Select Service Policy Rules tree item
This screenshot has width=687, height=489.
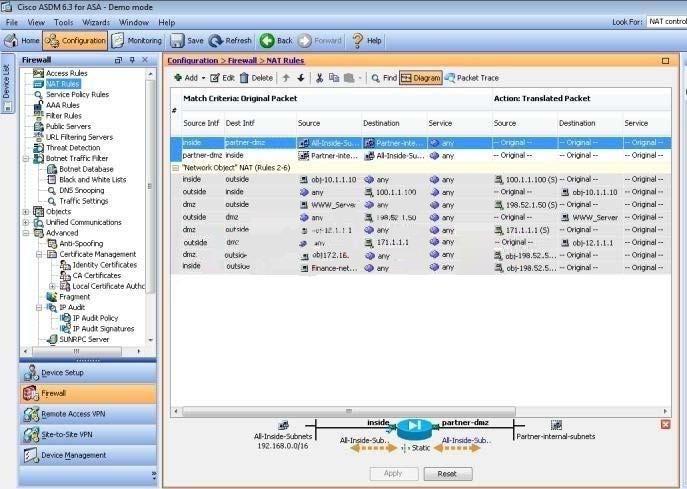coord(77,95)
